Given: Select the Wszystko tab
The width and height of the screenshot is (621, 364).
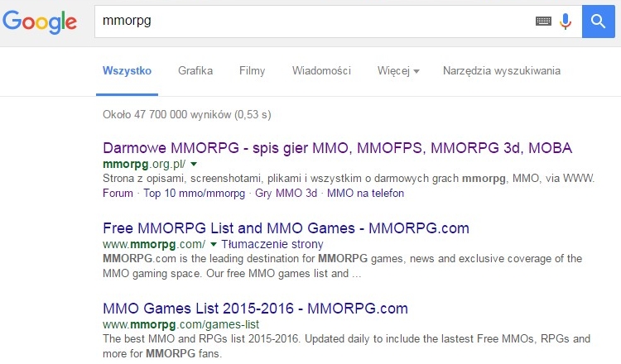Looking at the screenshot, I should [128, 71].
